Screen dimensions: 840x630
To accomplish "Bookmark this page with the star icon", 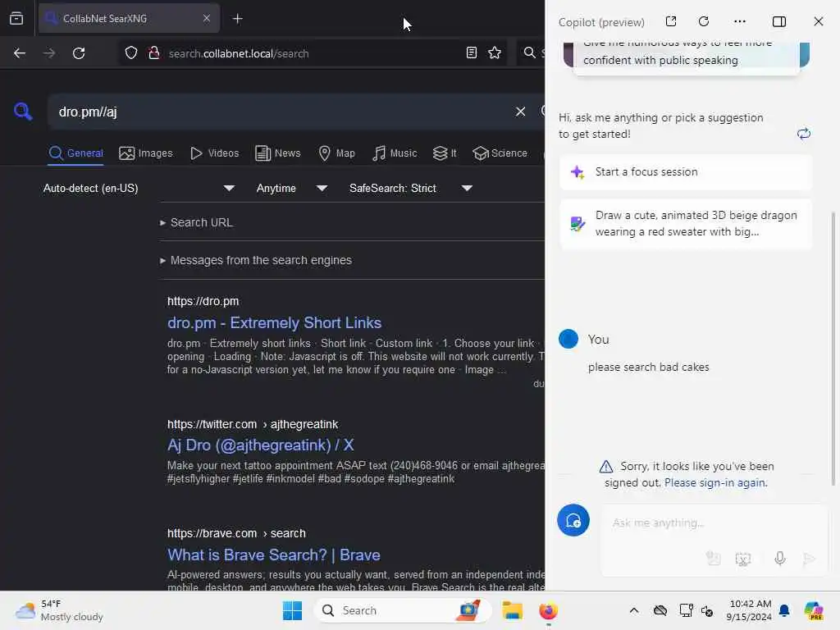I will click(495, 52).
